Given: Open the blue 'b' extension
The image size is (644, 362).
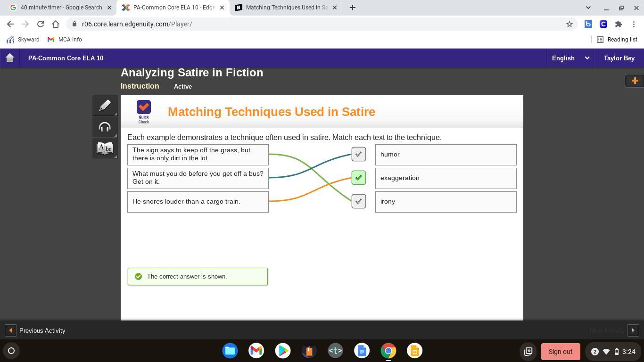Looking at the screenshot, I should 588,24.
